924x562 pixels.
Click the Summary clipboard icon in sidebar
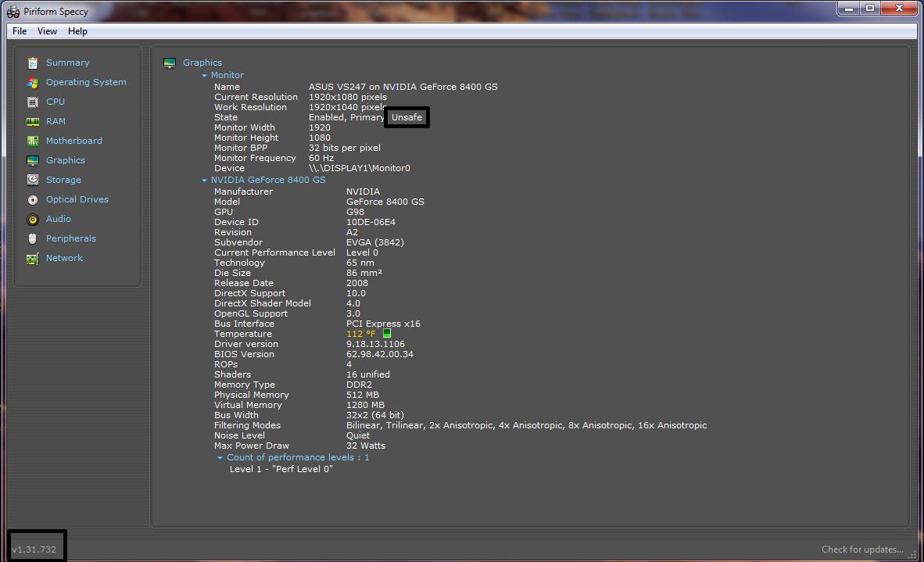point(32,63)
